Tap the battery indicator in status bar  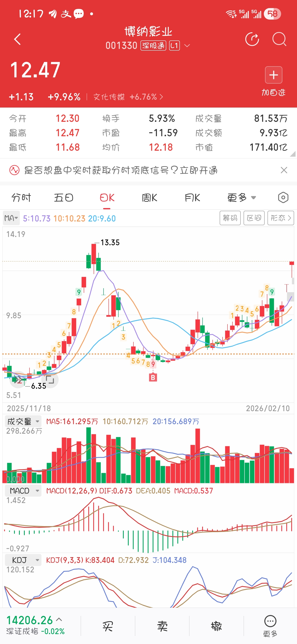273,14
